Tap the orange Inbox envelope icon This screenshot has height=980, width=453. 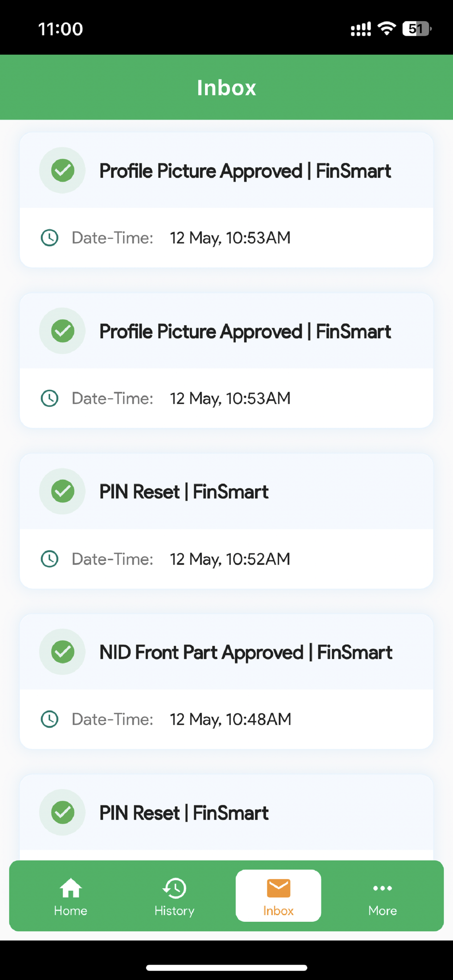coord(278,888)
